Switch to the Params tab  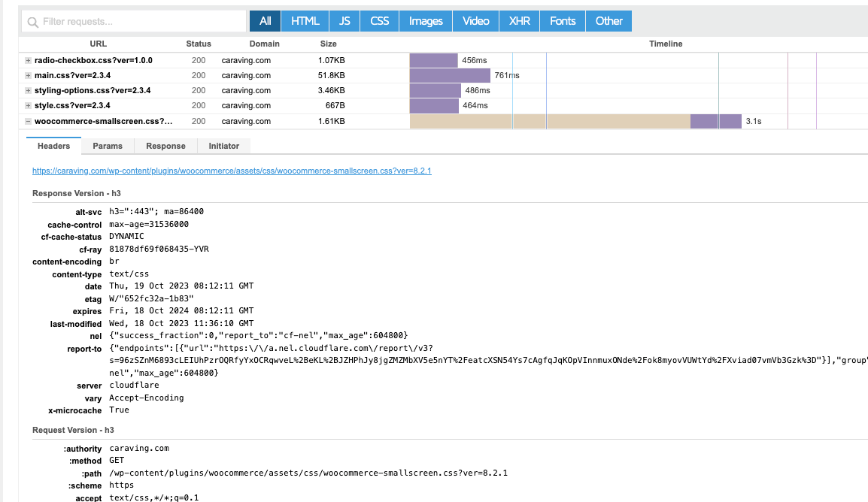(108, 146)
